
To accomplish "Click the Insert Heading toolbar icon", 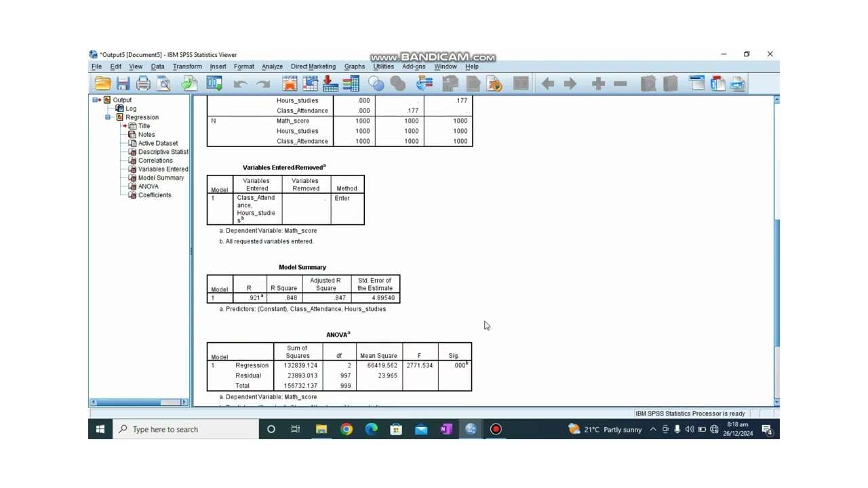I will tap(696, 83).
